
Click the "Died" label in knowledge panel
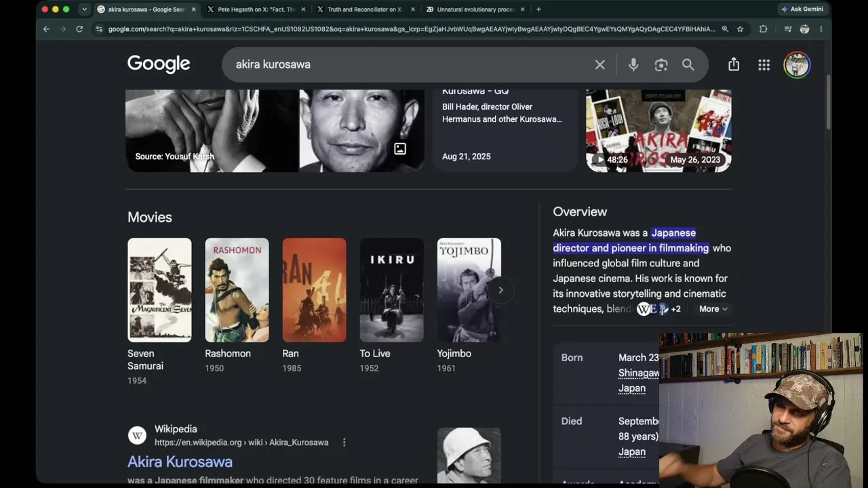click(572, 422)
